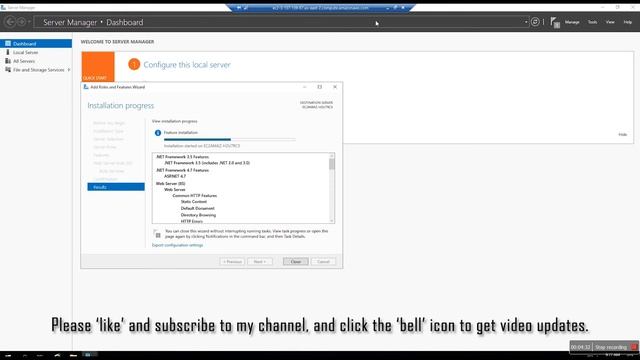The image size is (640, 360).
Task: Click the feature list scroll down arrow
Action: click(x=332, y=221)
